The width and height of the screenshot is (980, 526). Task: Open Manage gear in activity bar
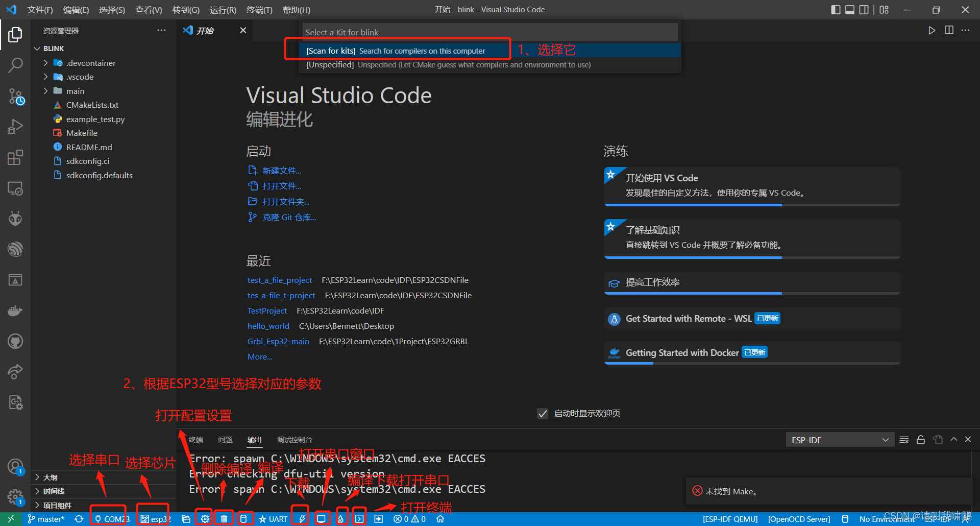[15, 496]
